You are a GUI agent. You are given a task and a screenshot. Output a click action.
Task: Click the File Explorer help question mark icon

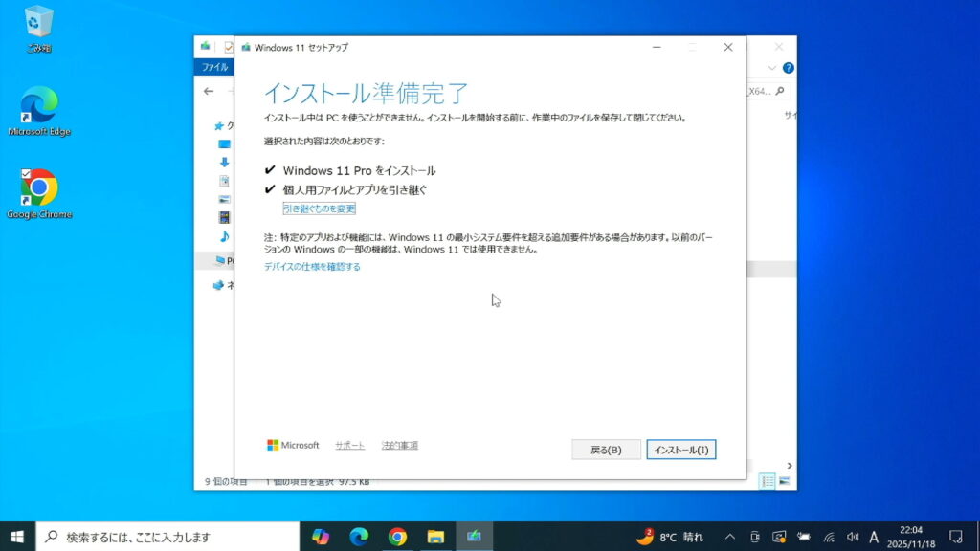click(x=788, y=68)
